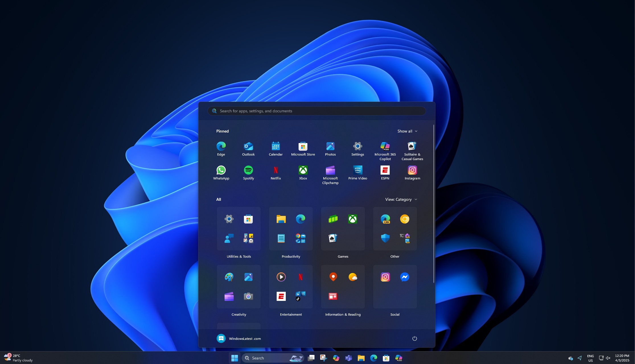The height and width of the screenshot is (364, 635).
Task: Start Spotify from pinned apps
Action: pyautogui.click(x=248, y=170)
